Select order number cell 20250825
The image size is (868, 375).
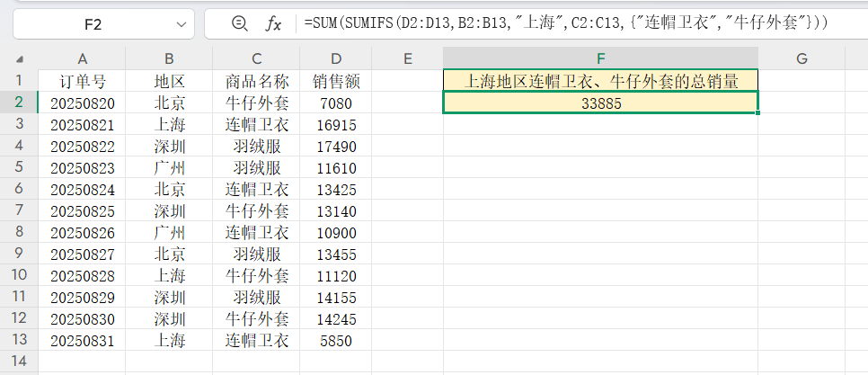tap(82, 211)
